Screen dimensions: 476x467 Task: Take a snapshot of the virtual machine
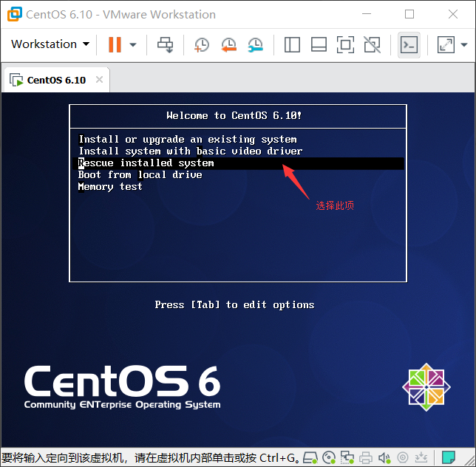201,45
